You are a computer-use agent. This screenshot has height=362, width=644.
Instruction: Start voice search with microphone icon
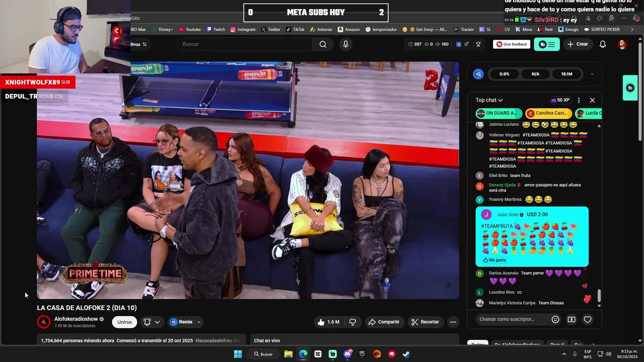point(346,44)
